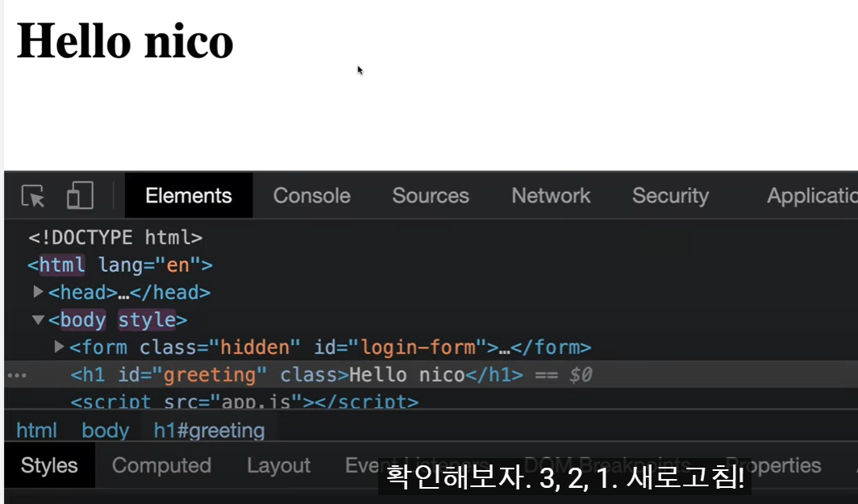The height and width of the screenshot is (504, 858).
Task: Click the body style attribute text
Action: pyautogui.click(x=148, y=319)
